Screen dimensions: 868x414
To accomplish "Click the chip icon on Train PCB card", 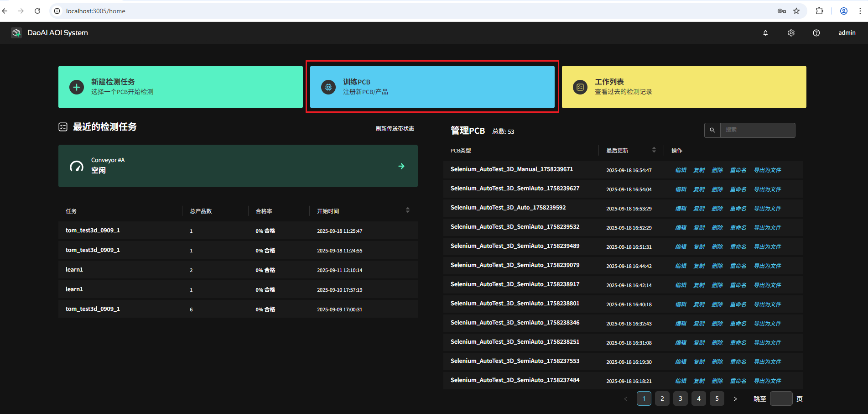I will point(328,87).
